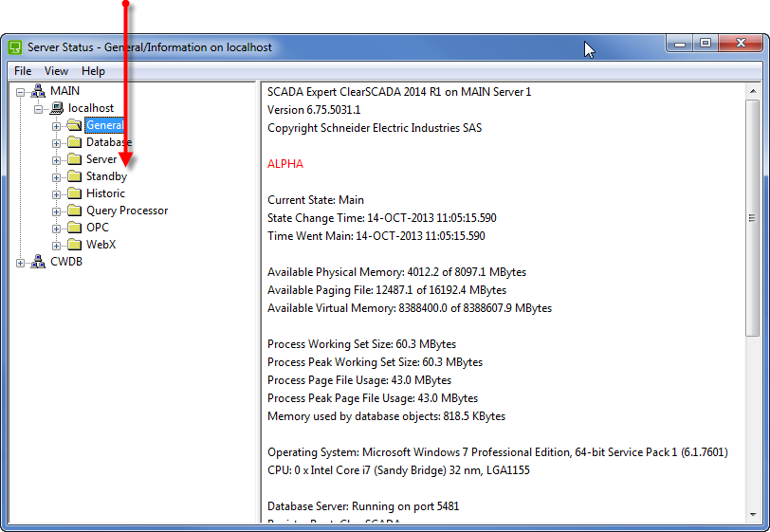Click the MAIN server network icon
Screen dimensions: 770x532
(x=39, y=91)
